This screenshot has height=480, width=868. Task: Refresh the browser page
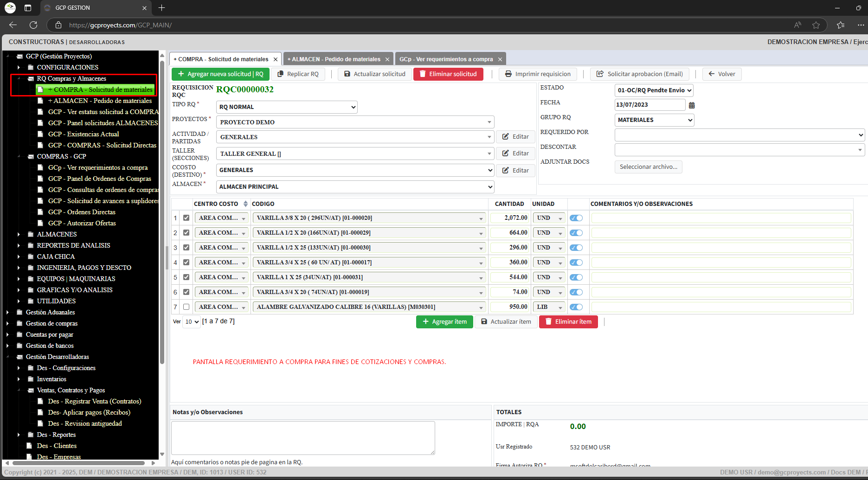click(x=33, y=25)
